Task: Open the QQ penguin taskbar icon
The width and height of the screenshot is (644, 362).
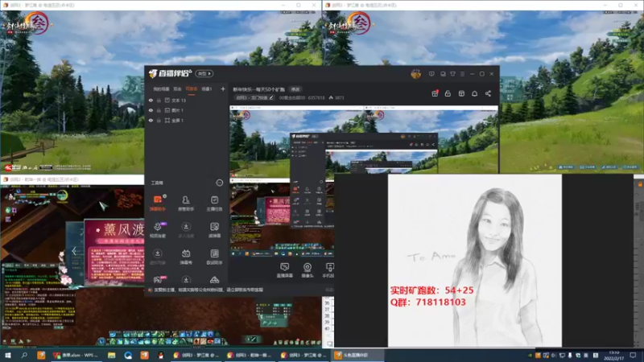Action: point(160,355)
